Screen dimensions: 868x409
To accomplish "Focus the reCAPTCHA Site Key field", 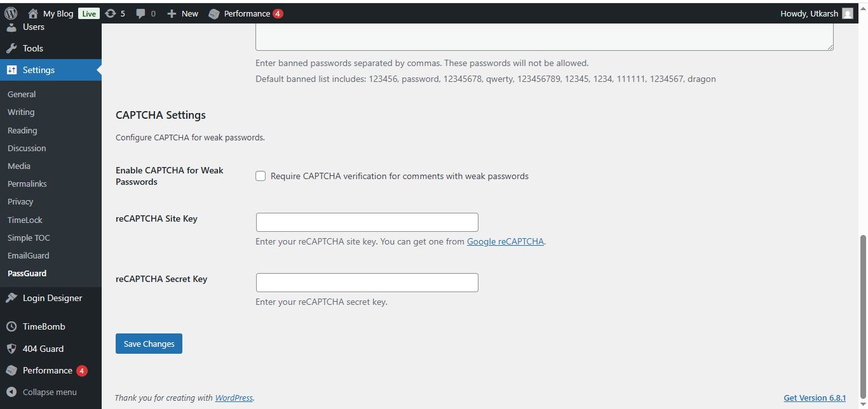I will (x=367, y=222).
